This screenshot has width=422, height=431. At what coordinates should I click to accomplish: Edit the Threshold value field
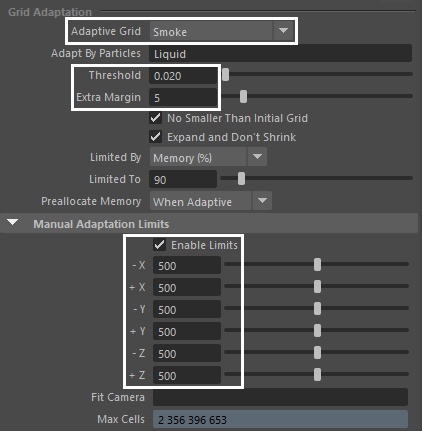[183, 76]
